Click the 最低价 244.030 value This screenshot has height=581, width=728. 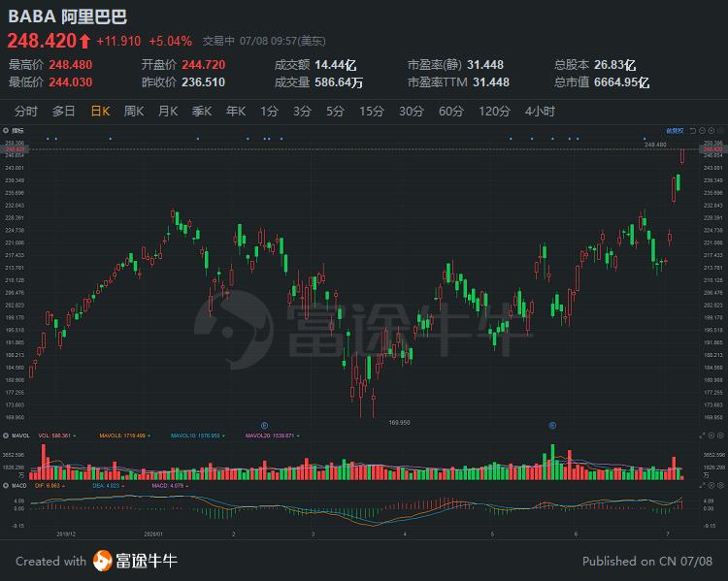tap(71, 82)
